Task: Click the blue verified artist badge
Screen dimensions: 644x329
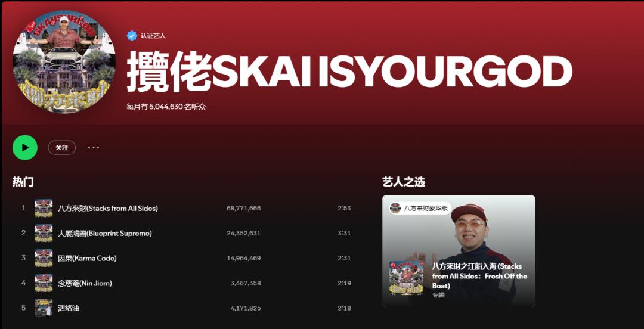Action: coord(131,36)
